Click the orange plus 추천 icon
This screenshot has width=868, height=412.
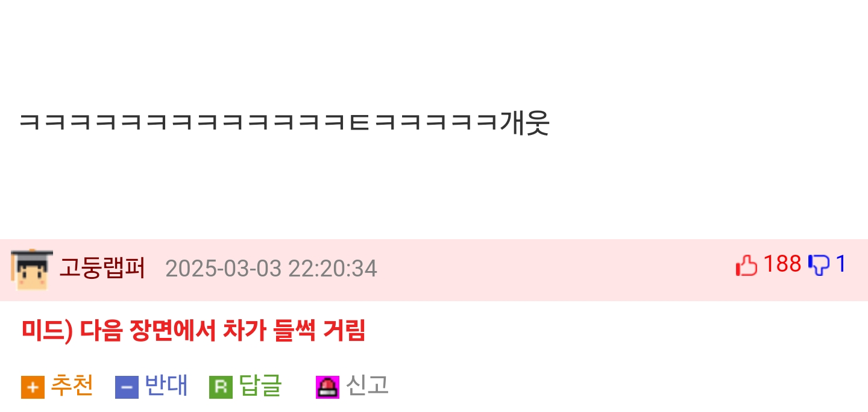[x=33, y=387]
